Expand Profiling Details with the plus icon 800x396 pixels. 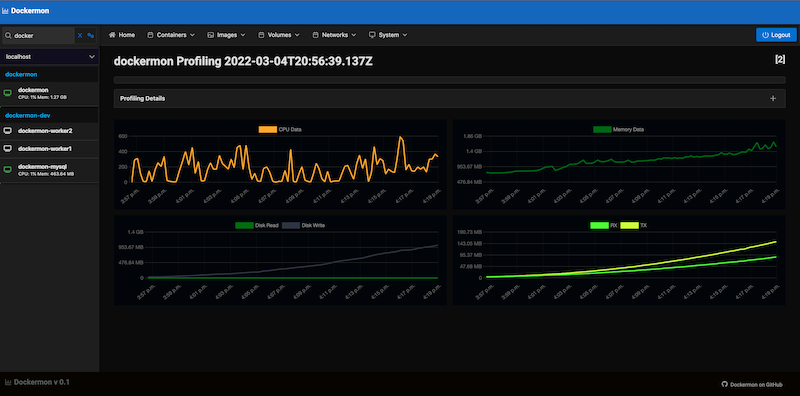[x=773, y=98]
